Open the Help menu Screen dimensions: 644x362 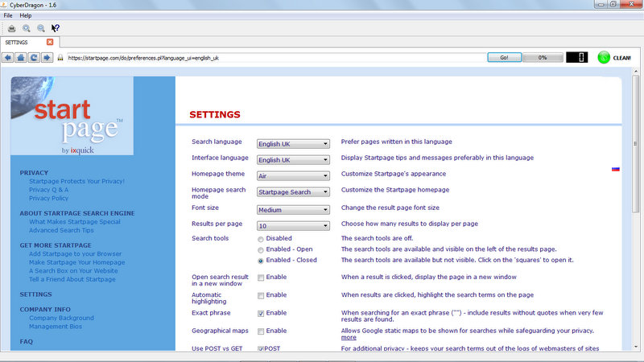(26, 15)
